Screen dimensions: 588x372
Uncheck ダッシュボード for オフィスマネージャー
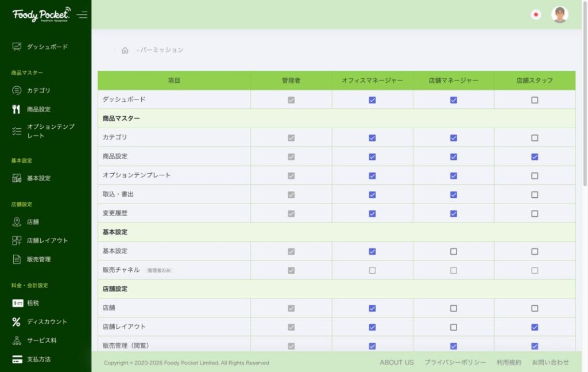pos(372,100)
